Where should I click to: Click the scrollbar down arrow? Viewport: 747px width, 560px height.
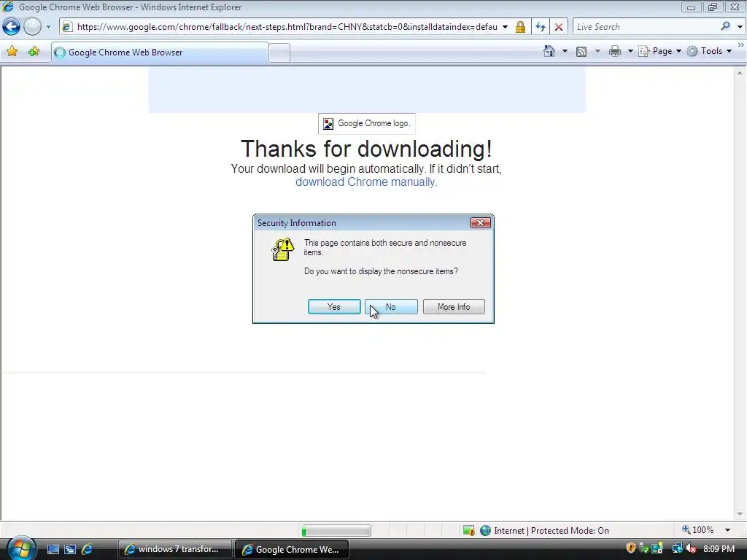point(740,514)
